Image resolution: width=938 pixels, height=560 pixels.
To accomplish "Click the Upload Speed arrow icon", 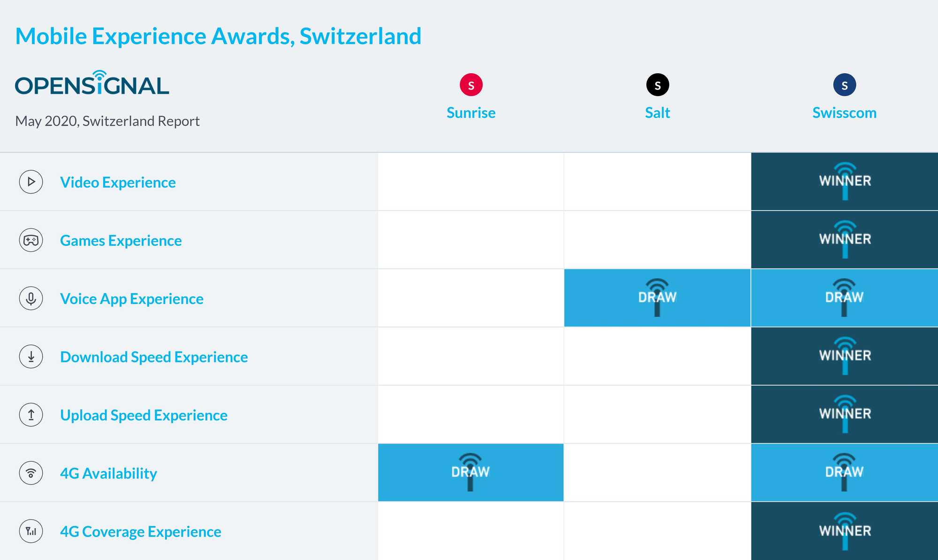I will (x=31, y=415).
